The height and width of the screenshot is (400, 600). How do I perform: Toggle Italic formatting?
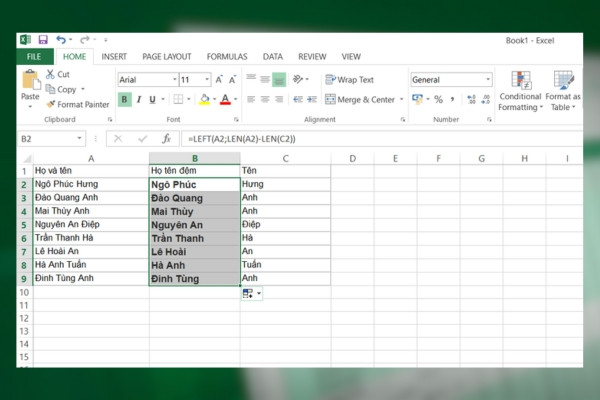139,100
